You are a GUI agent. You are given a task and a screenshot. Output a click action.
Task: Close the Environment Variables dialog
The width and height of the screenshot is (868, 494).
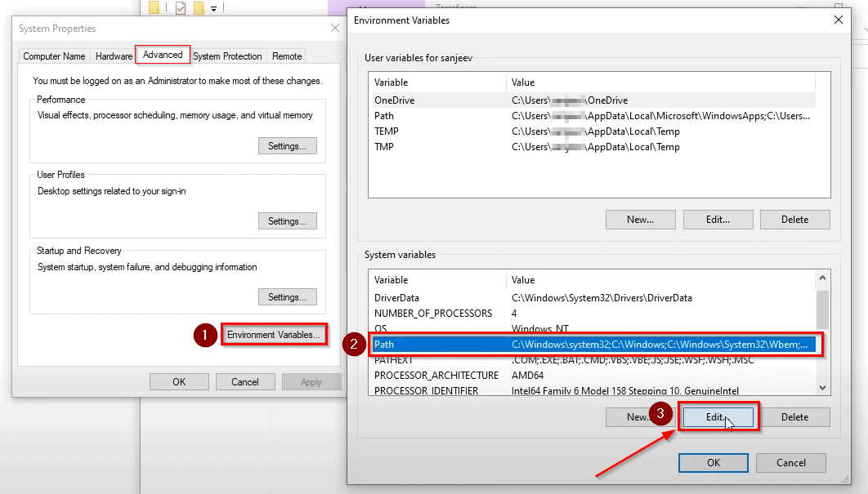838,20
